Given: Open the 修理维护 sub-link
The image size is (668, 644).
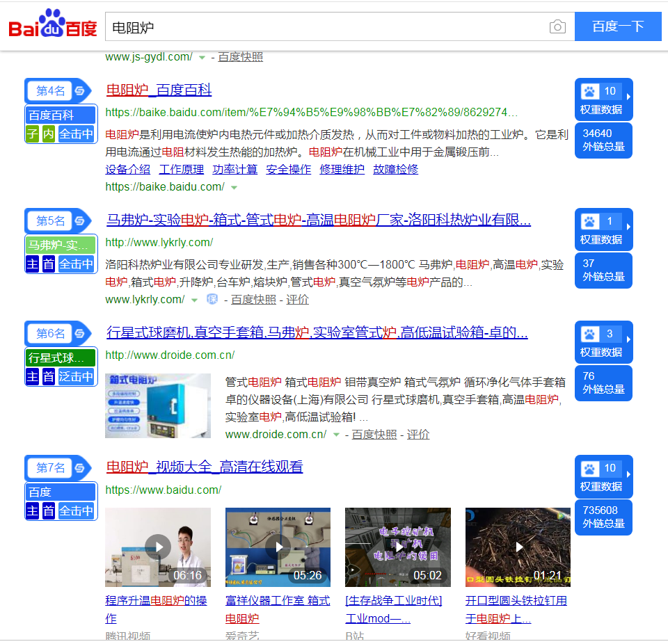Looking at the screenshot, I should [x=342, y=170].
